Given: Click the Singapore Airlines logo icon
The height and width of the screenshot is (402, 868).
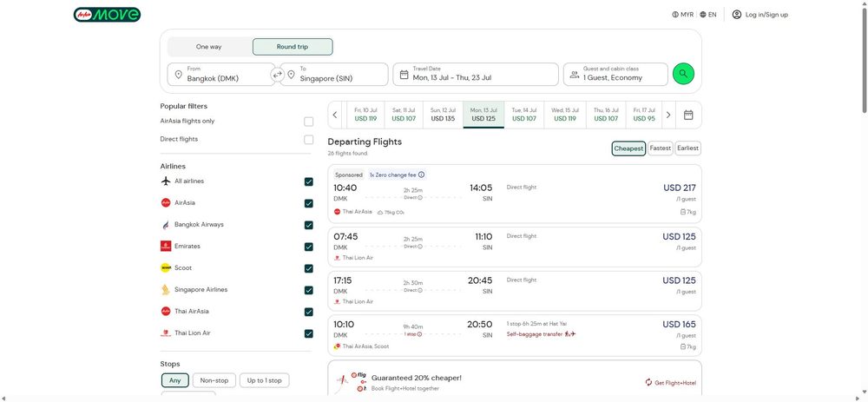Looking at the screenshot, I should 166,290.
